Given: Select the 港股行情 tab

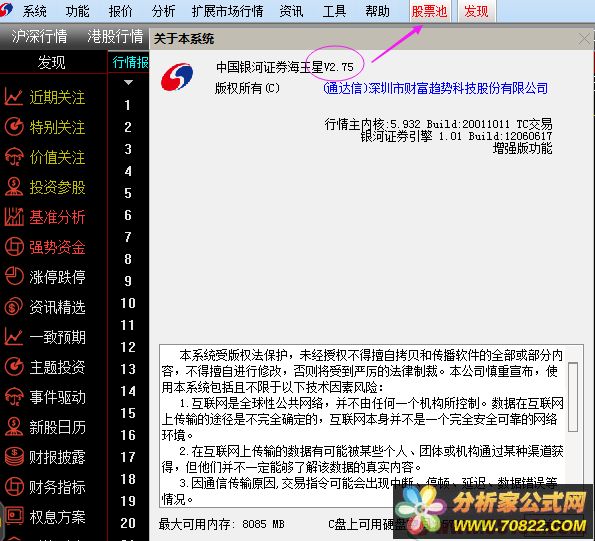Looking at the screenshot, I should [115, 37].
